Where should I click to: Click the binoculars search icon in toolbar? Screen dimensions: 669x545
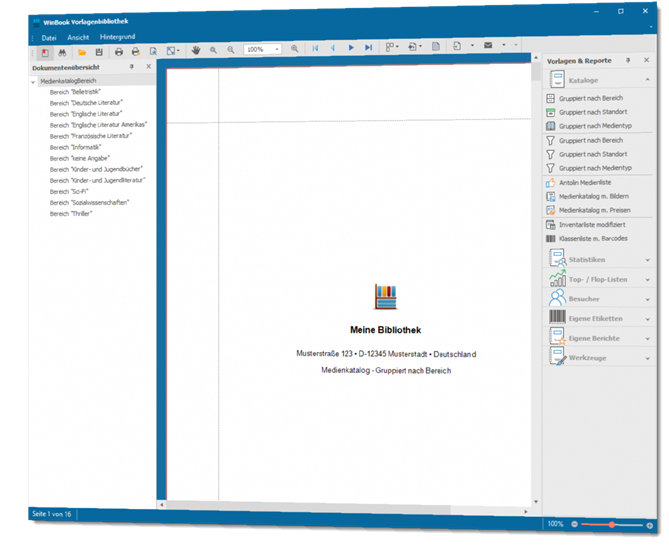pos(62,49)
